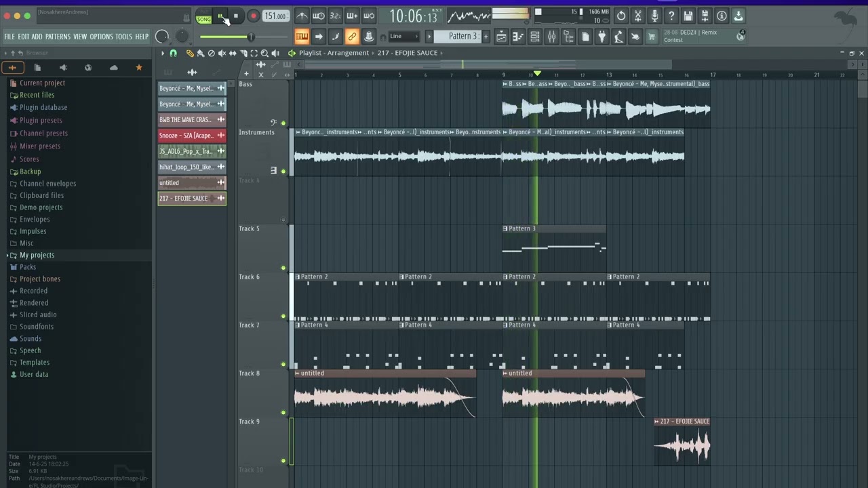
Task: Click the tempo field showing 151.000
Action: [x=275, y=16]
